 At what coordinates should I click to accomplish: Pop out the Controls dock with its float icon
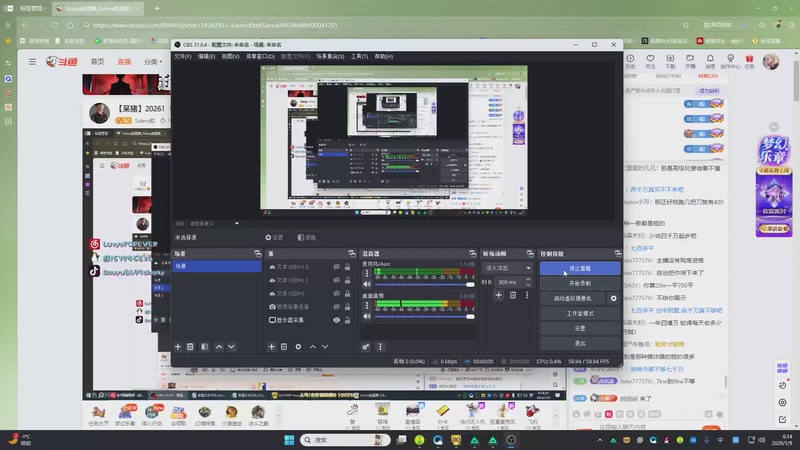(618, 254)
